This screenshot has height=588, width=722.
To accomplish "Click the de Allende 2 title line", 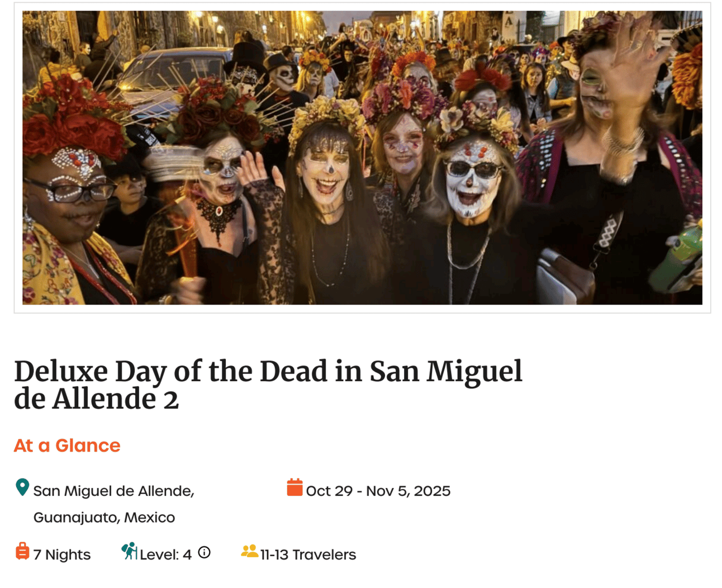I will 97,400.
